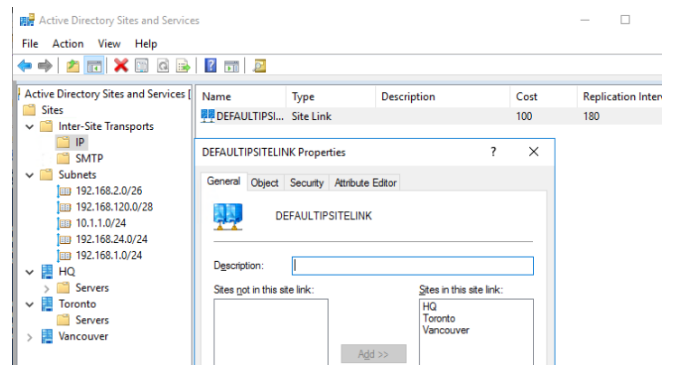Click the Forward arrow toolbar icon
The width and height of the screenshot is (677, 384).
45,66
